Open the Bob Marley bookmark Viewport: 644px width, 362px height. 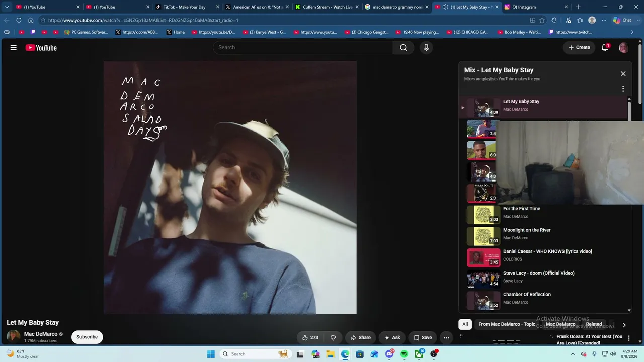518,32
